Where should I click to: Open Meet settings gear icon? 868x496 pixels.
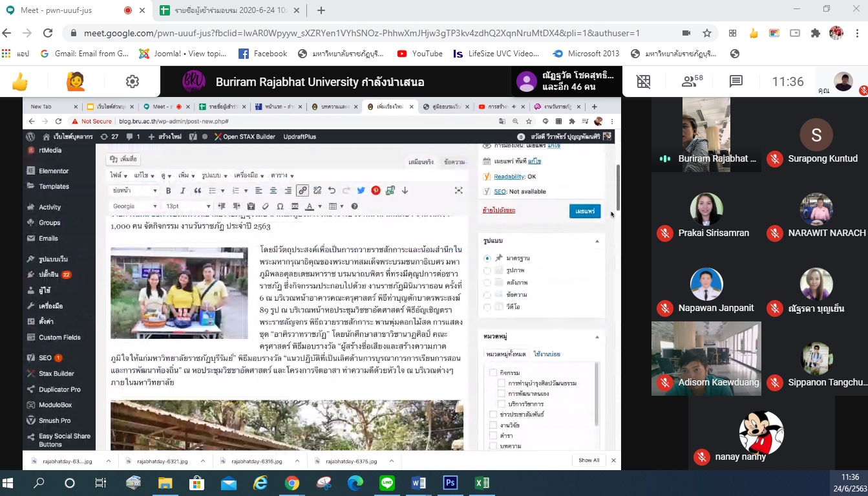pyautogui.click(x=132, y=81)
